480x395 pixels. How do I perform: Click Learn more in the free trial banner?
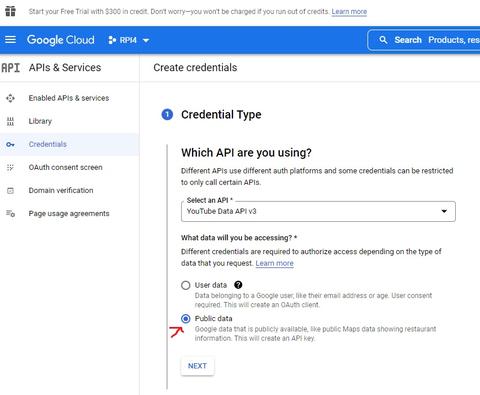(x=349, y=12)
